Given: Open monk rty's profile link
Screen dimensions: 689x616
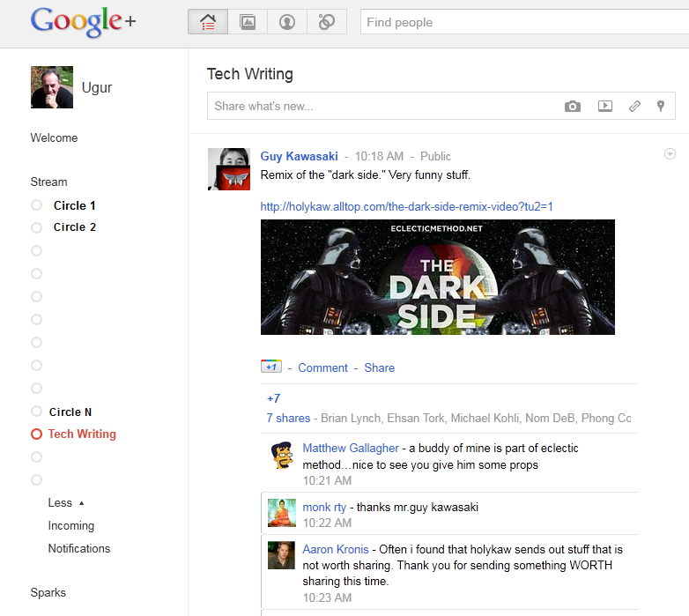Looking at the screenshot, I should [x=324, y=507].
